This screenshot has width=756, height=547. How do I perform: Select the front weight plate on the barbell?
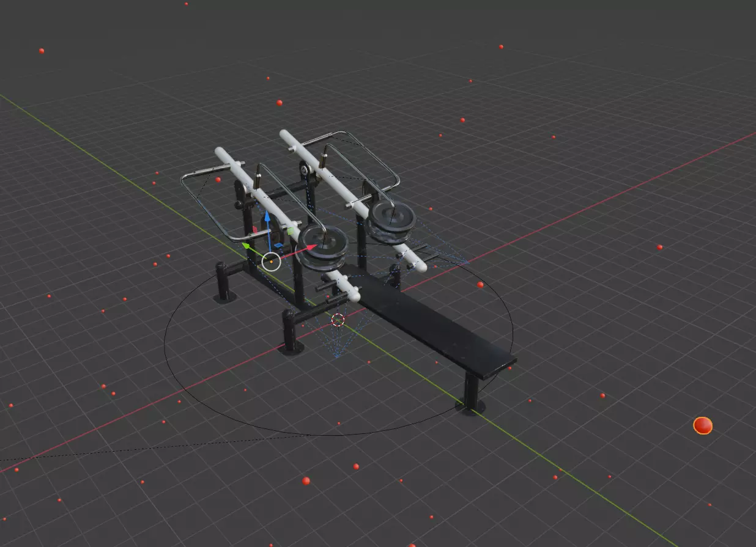(x=322, y=248)
